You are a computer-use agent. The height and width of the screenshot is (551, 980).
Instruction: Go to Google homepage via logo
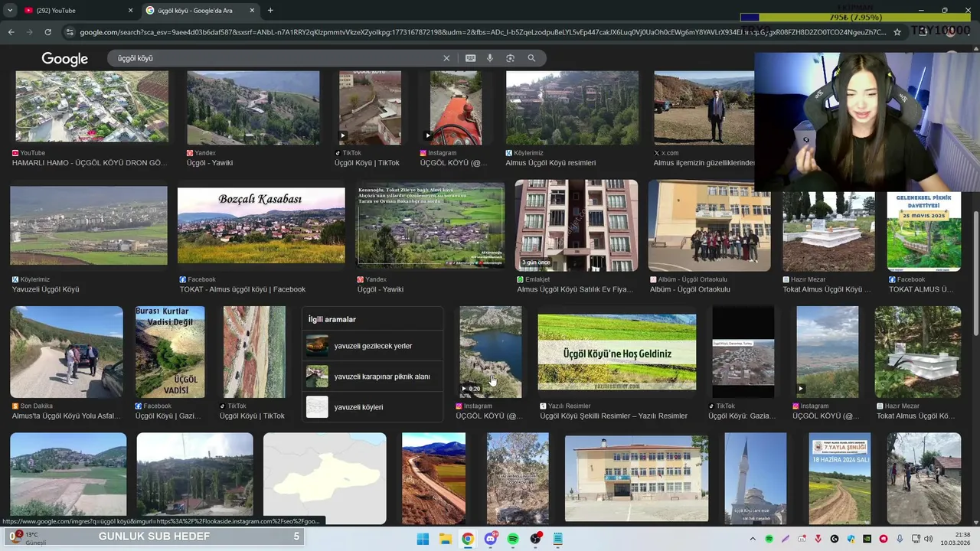tap(64, 59)
